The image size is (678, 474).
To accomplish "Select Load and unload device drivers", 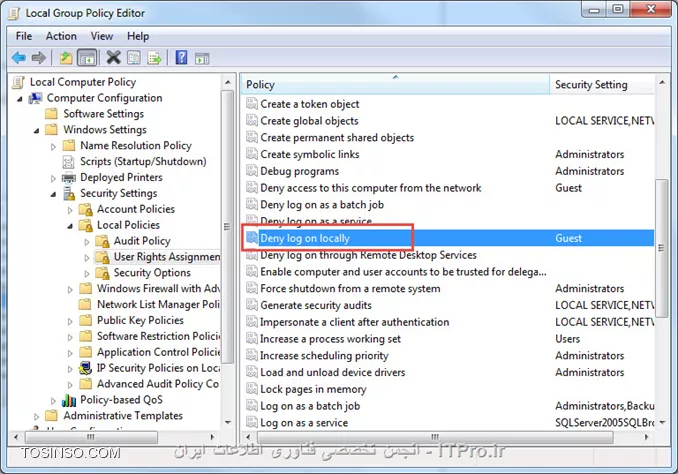I will click(333, 372).
